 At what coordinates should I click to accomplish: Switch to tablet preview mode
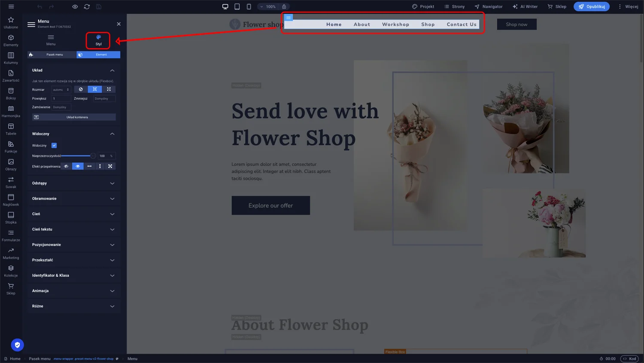coord(237,6)
